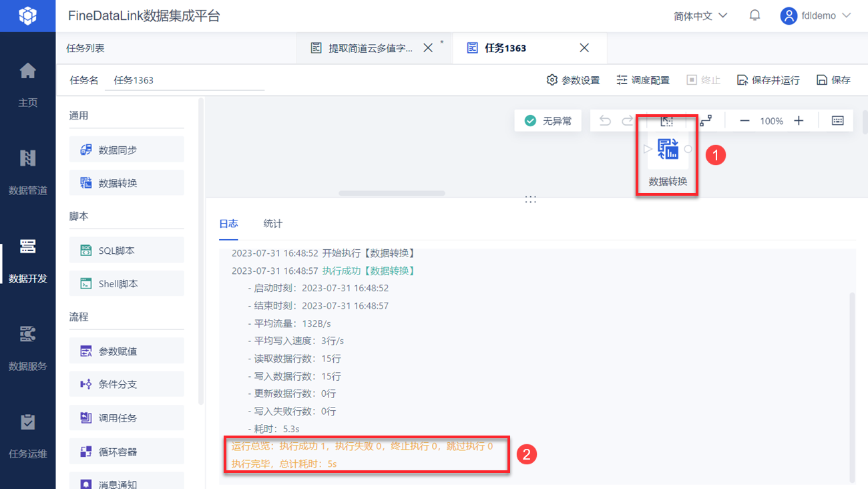Screen dimensions: 868x489
Task: Select 参数赋值 node from palette
Action: tap(127, 351)
